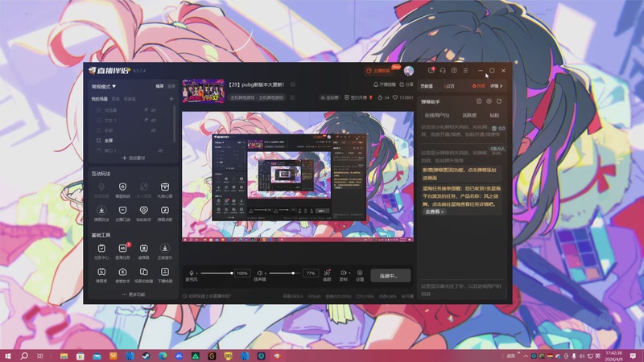The image size is (644, 362).
Task: Open the record options dropdown arrow
Action: 349,274
